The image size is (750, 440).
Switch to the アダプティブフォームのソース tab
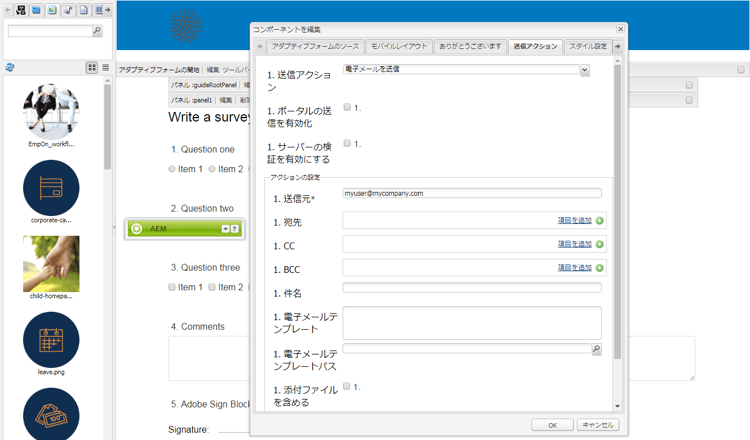click(315, 46)
